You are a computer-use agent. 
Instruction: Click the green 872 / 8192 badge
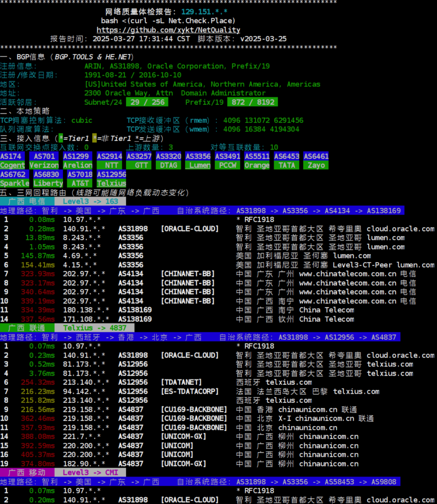252,102
